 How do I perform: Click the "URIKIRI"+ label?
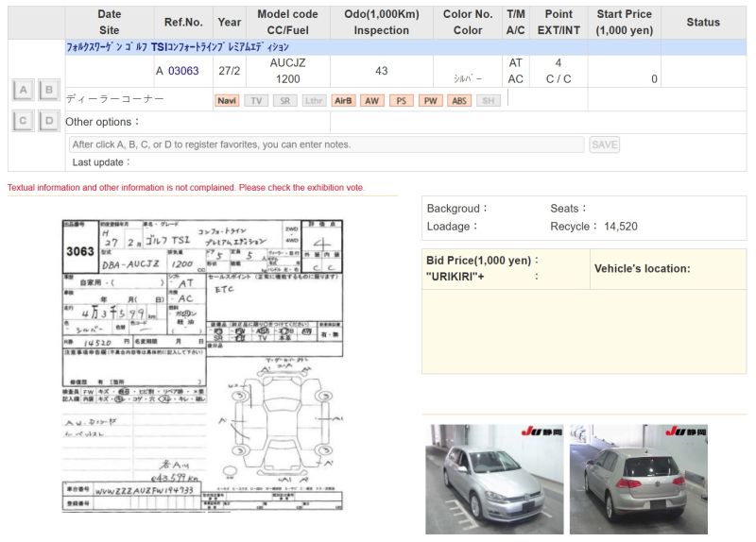[x=455, y=277]
